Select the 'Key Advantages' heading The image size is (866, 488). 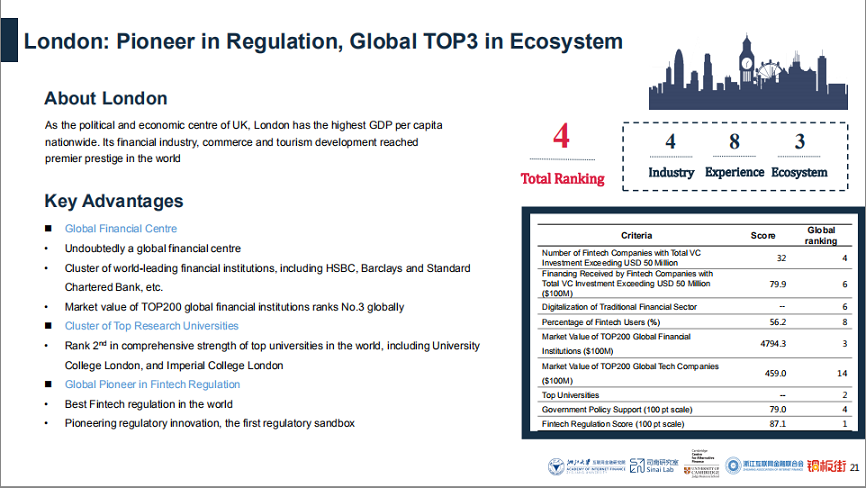click(114, 201)
